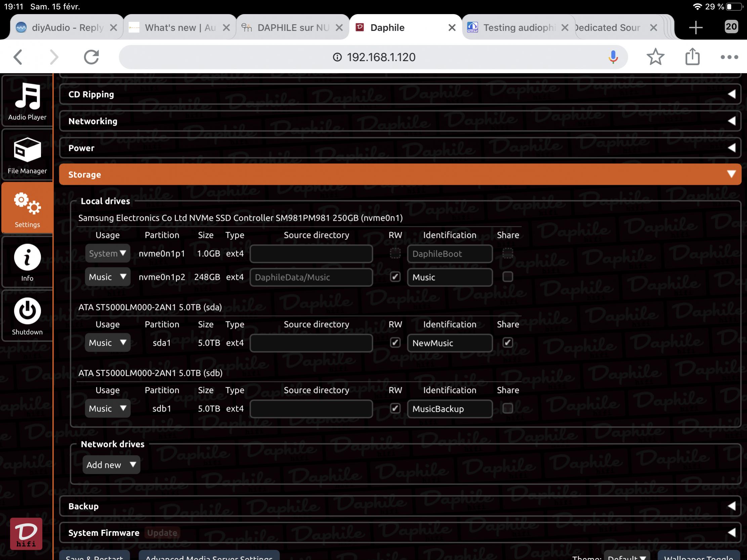Reload the page with refresh icon
Viewport: 747px width, 560px height.
tap(91, 57)
